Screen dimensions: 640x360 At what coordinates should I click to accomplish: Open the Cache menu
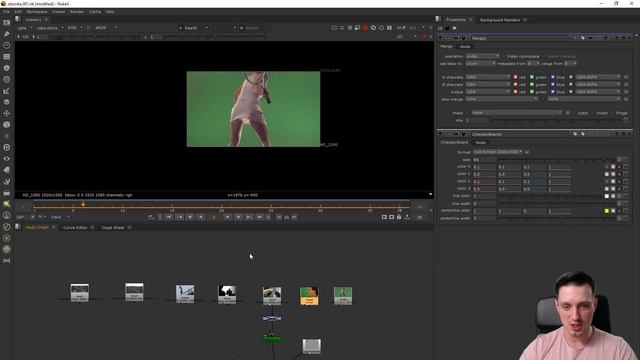(x=95, y=12)
